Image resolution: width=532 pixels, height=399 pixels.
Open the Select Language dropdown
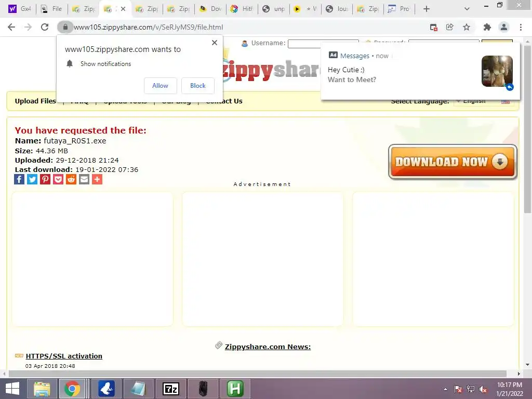coord(484,101)
